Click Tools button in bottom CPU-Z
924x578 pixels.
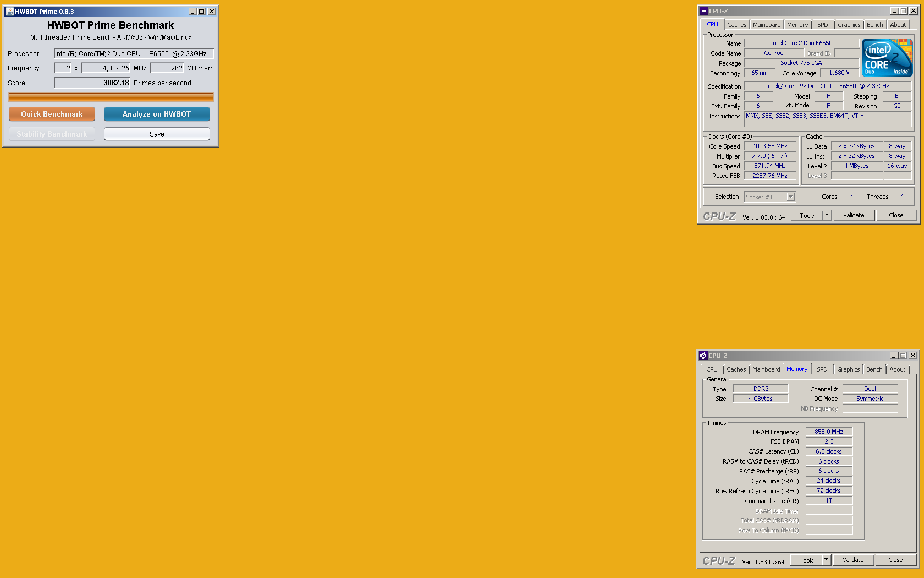click(806, 560)
